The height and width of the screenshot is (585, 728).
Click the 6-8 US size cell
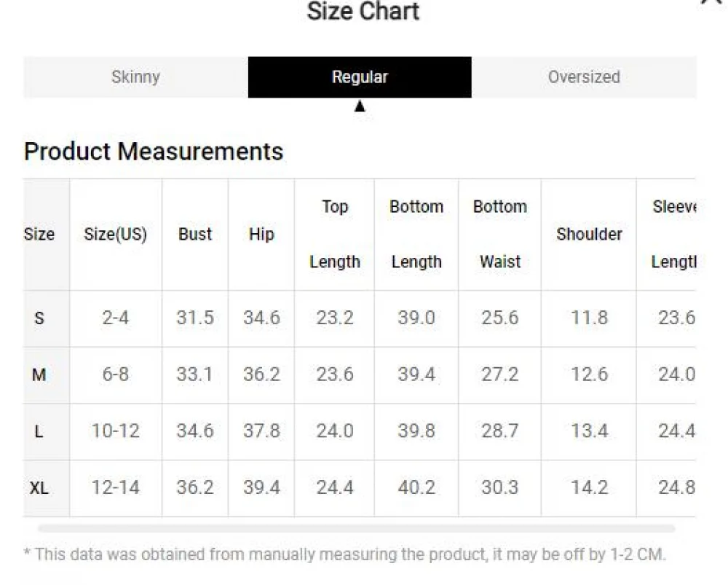pyautogui.click(x=116, y=375)
